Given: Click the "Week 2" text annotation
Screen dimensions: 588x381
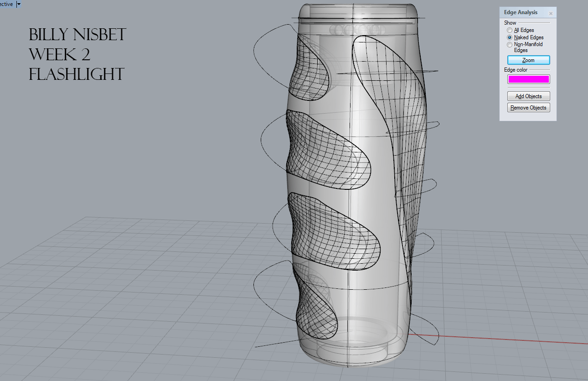Looking at the screenshot, I should [60, 55].
